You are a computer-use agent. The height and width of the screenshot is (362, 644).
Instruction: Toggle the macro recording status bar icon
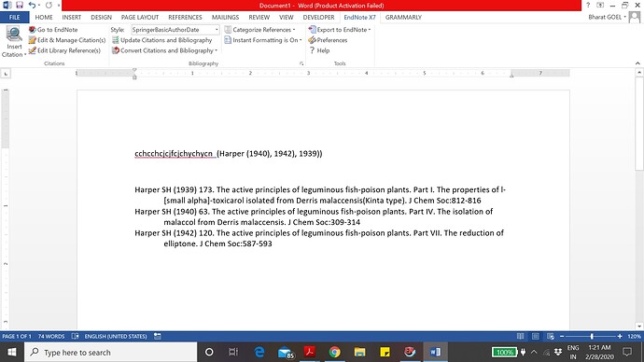158,336
